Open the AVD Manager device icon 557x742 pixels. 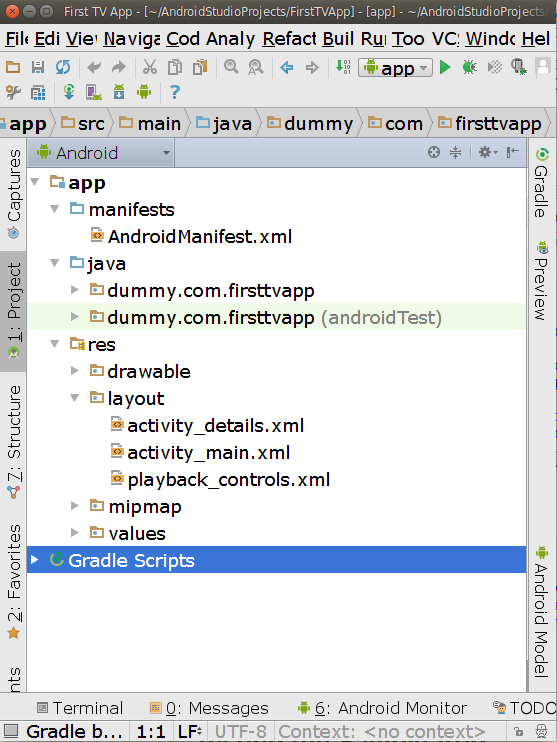point(94,92)
